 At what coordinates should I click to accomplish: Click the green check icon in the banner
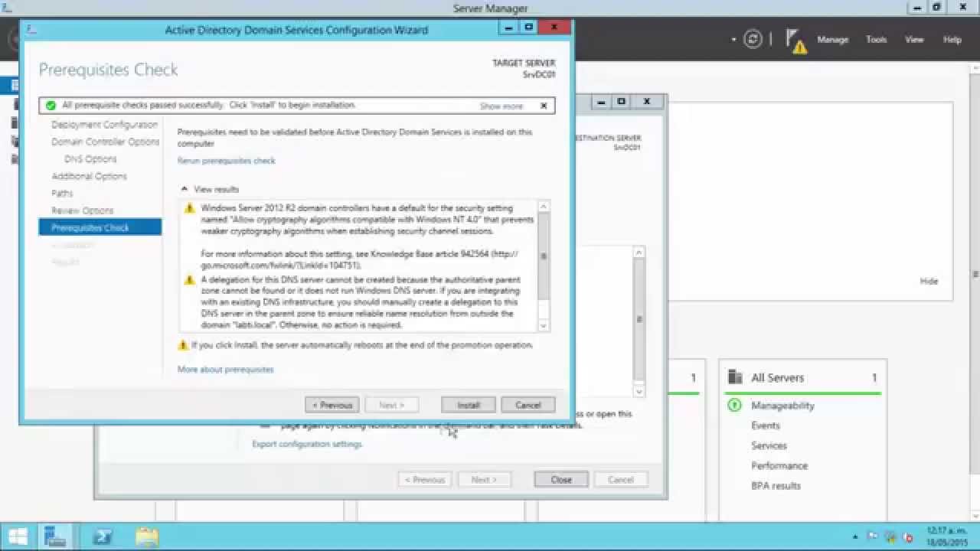pyautogui.click(x=51, y=106)
